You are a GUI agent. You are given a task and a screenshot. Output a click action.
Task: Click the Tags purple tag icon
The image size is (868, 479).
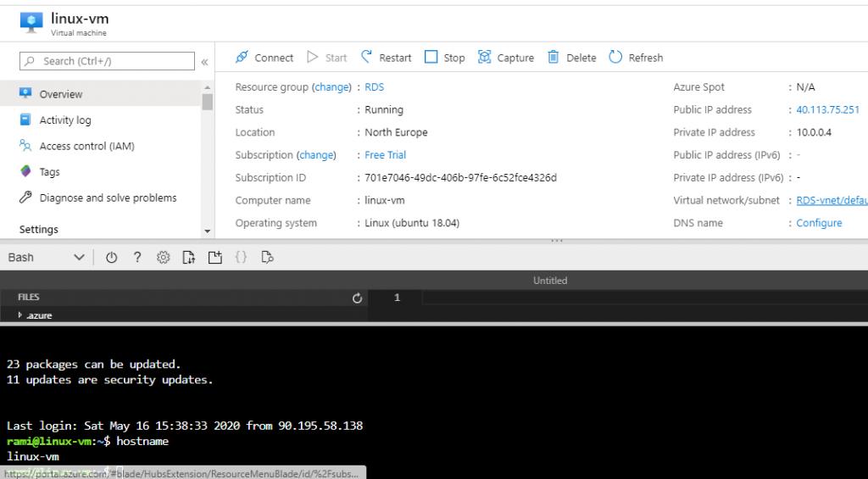(25, 171)
